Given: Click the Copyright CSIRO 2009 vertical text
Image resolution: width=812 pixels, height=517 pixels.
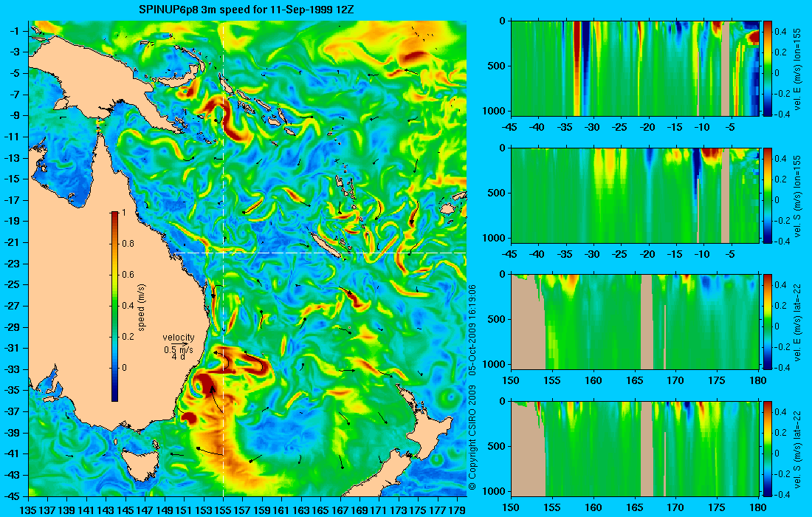Looking at the screenshot, I should (x=472, y=438).
